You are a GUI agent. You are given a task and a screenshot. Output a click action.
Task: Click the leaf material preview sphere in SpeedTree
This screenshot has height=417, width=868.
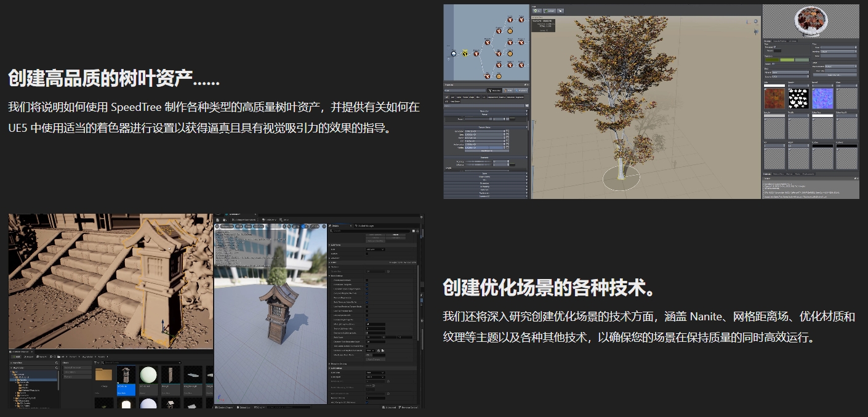810,21
